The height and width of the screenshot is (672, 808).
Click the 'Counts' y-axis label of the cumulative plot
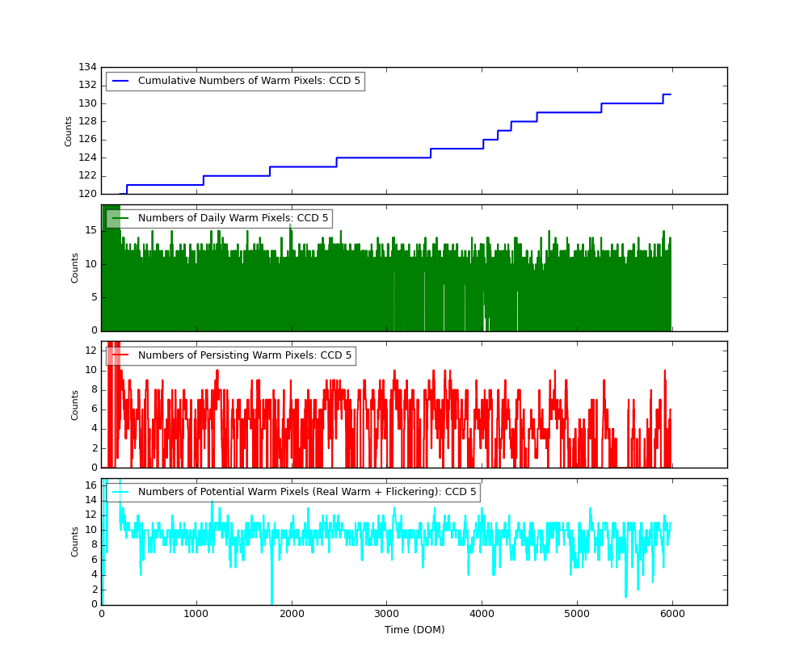[x=68, y=132]
